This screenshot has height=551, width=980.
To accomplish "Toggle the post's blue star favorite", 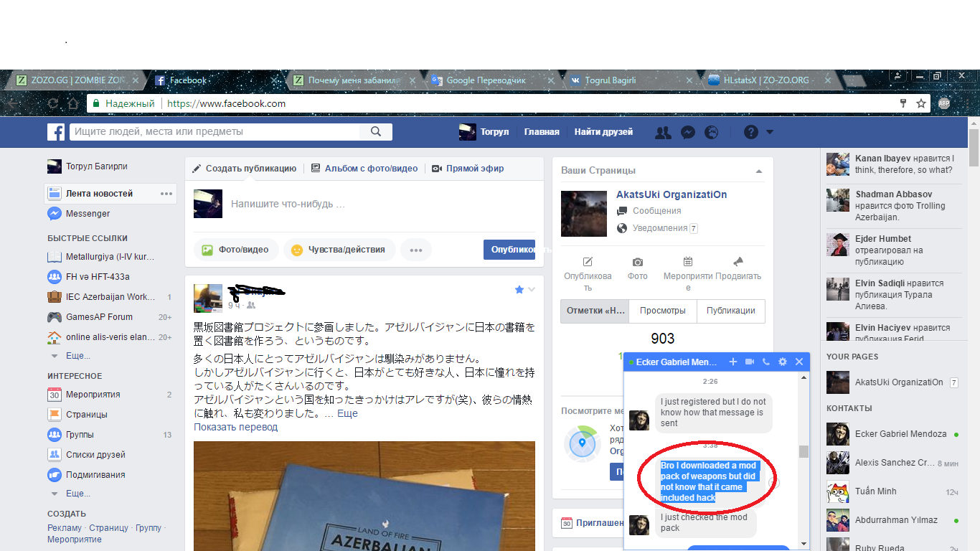I will point(519,290).
